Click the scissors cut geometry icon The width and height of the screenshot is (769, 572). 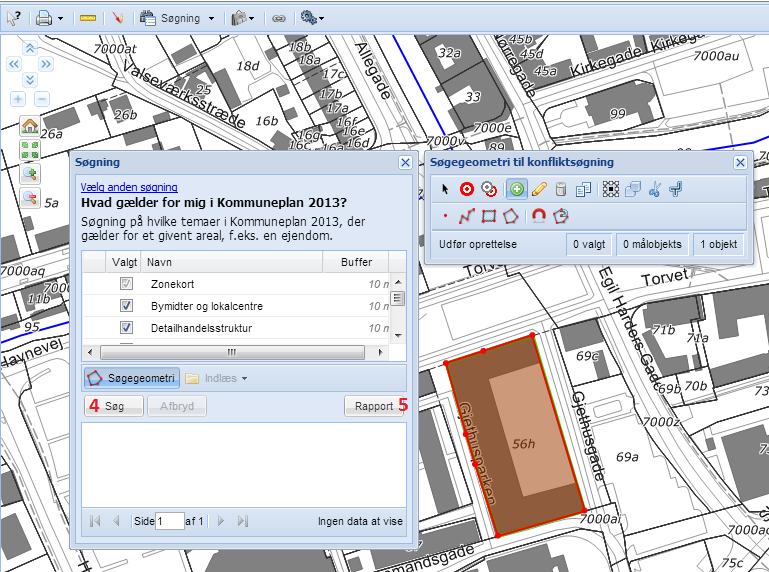tap(654, 188)
